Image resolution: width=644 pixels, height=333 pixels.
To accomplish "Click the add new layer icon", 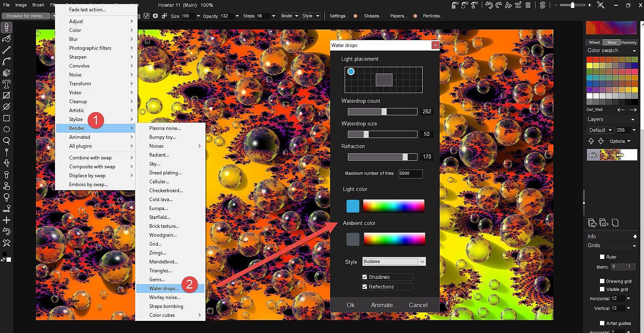I will 592,223.
